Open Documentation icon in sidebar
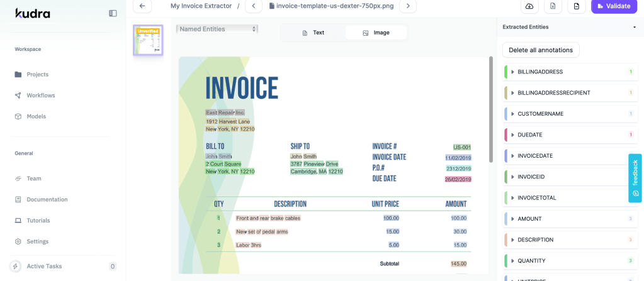The width and height of the screenshot is (644, 281). pyautogui.click(x=18, y=199)
